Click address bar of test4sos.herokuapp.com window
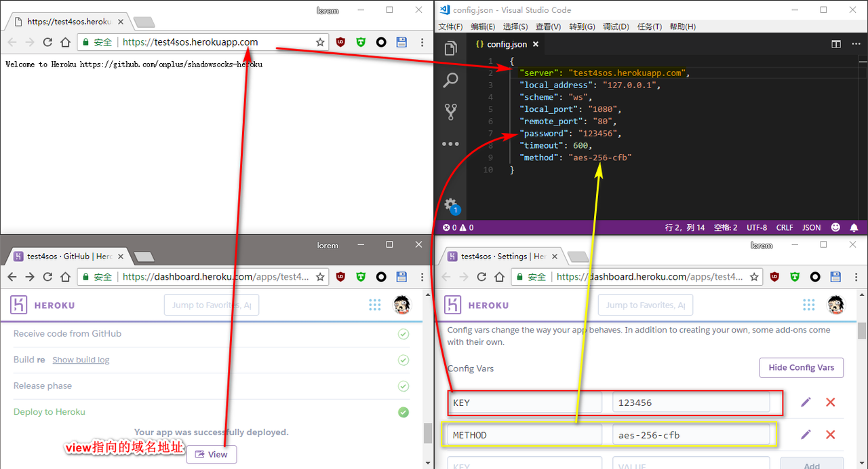The width and height of the screenshot is (868, 469). tap(203, 42)
